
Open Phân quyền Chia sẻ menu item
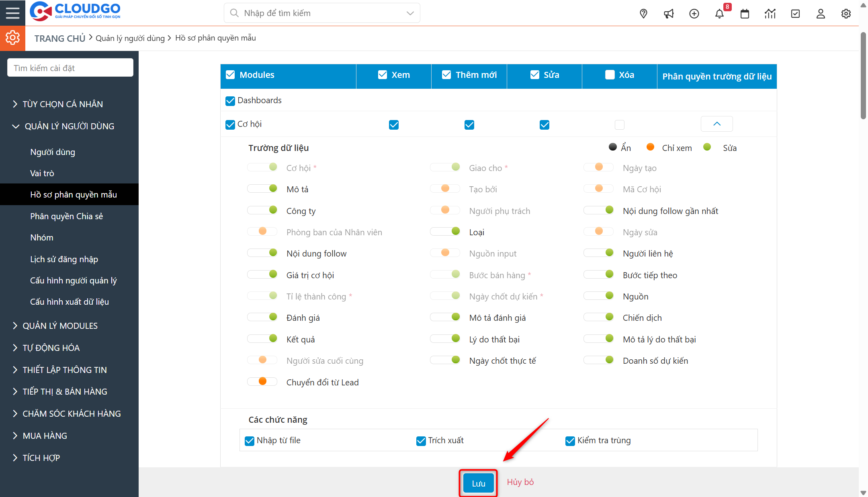click(66, 216)
